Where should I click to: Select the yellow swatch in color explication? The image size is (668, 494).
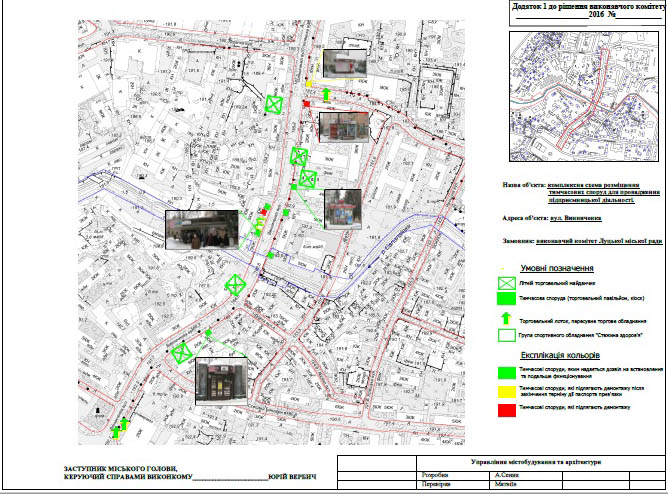[x=506, y=389]
